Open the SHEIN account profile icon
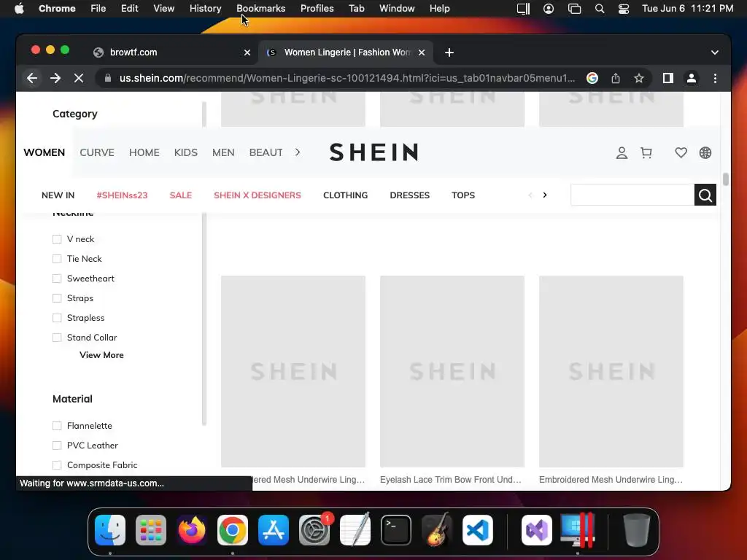The height and width of the screenshot is (560, 747). click(x=622, y=153)
